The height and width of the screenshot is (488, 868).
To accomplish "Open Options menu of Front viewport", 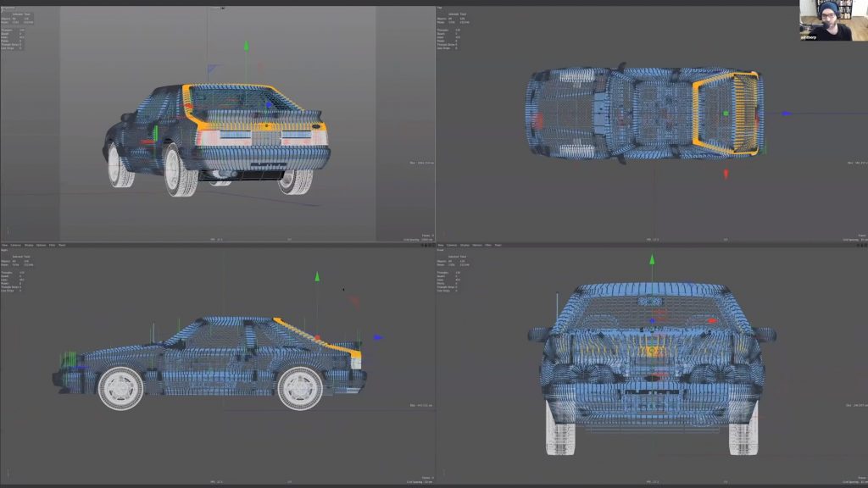I will click(477, 245).
